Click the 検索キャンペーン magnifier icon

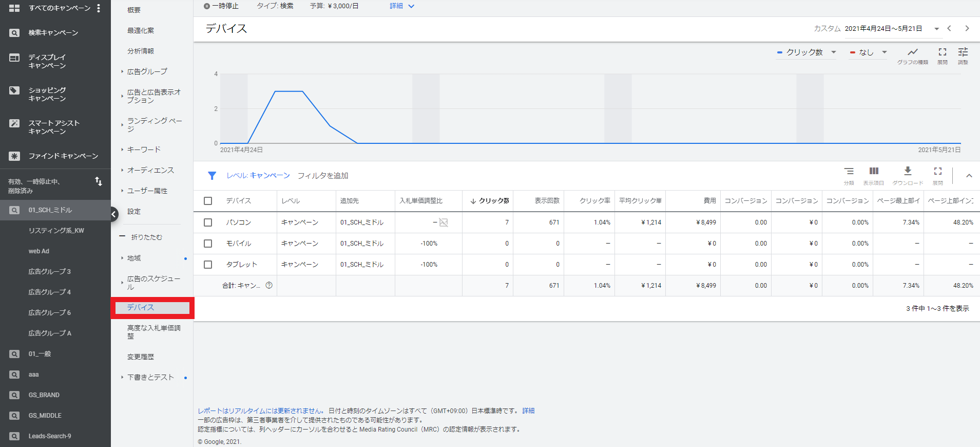point(14,33)
